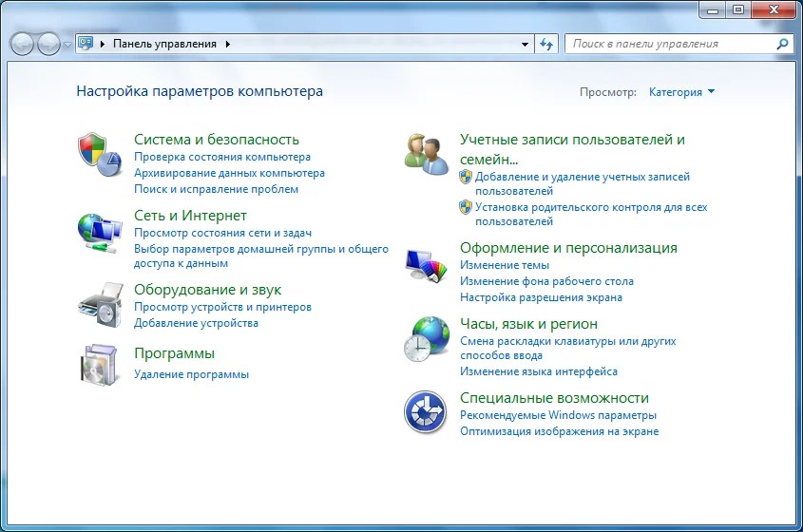Click the User Accounts people icon
The height and width of the screenshot is (532, 803).
[x=426, y=154]
